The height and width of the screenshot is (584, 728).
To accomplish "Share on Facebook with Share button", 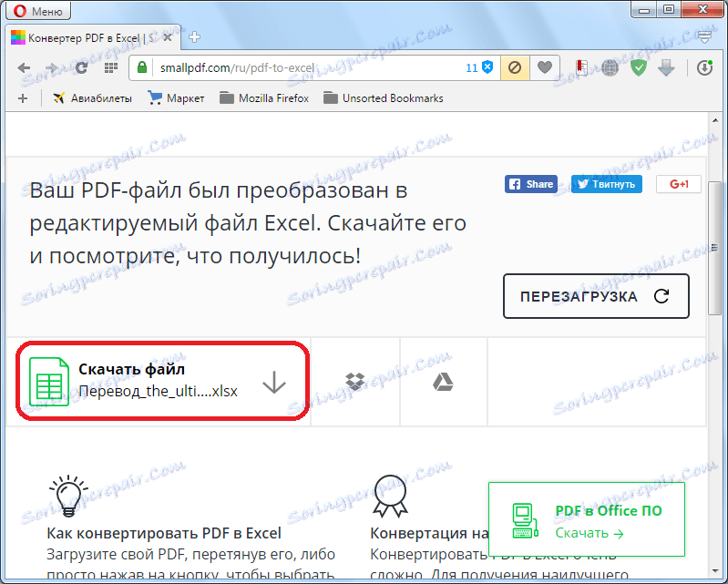I will 530,184.
